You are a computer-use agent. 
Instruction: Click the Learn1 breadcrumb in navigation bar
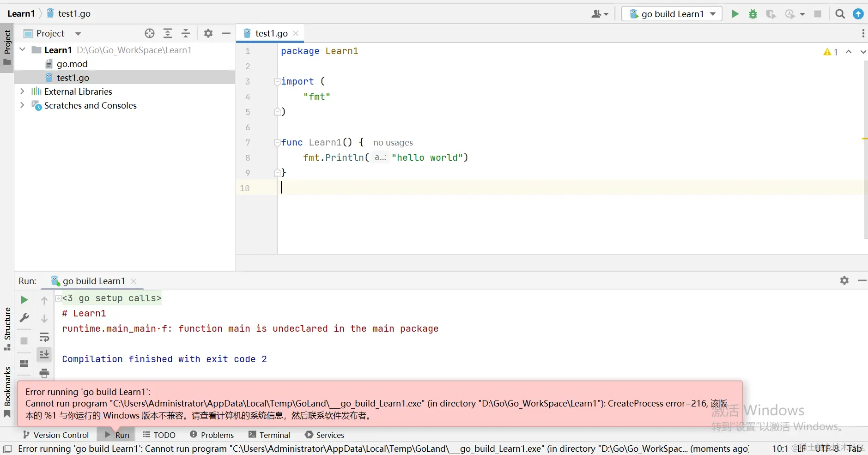click(21, 13)
